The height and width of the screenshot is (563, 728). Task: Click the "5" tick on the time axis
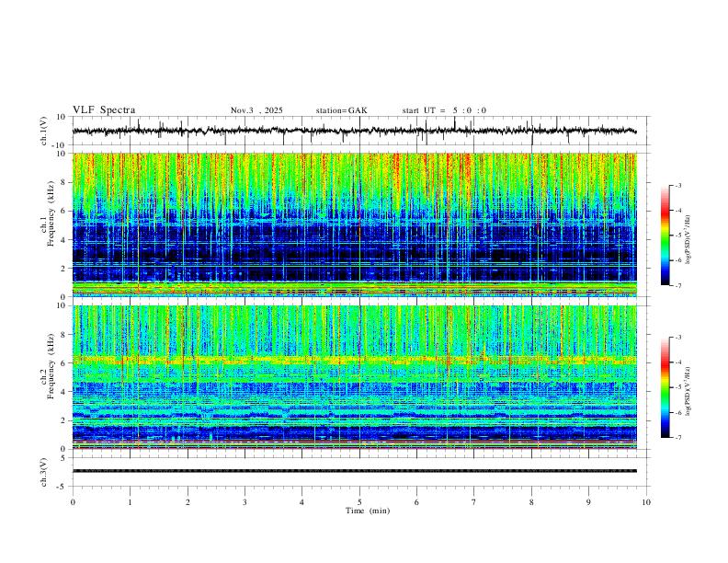point(359,502)
